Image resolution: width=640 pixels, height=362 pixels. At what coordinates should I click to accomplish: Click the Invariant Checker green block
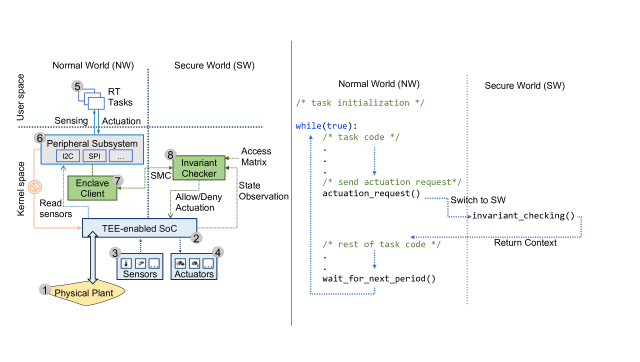coord(199,168)
